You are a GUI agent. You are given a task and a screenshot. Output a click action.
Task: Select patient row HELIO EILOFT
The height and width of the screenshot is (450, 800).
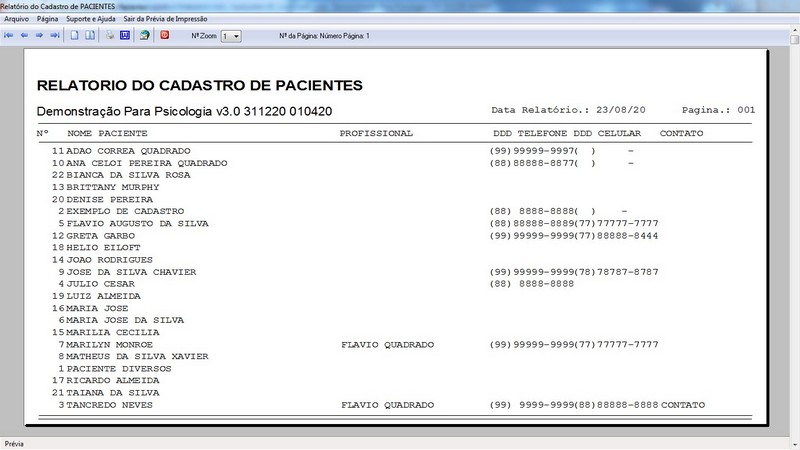point(96,247)
